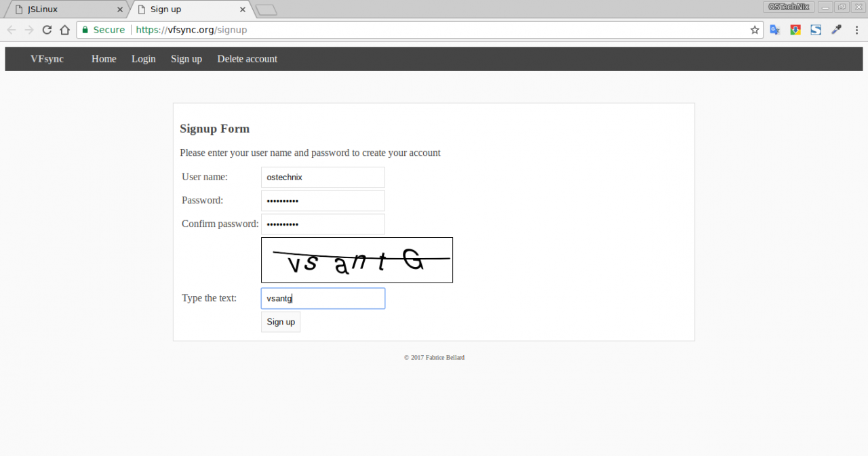Click the Confirm password label
This screenshot has width=868, height=456.
(220, 224)
